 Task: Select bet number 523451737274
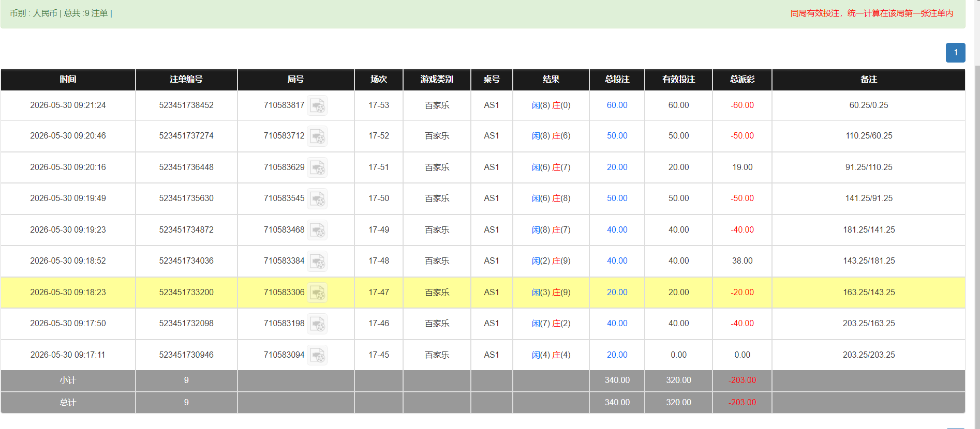[186, 136]
